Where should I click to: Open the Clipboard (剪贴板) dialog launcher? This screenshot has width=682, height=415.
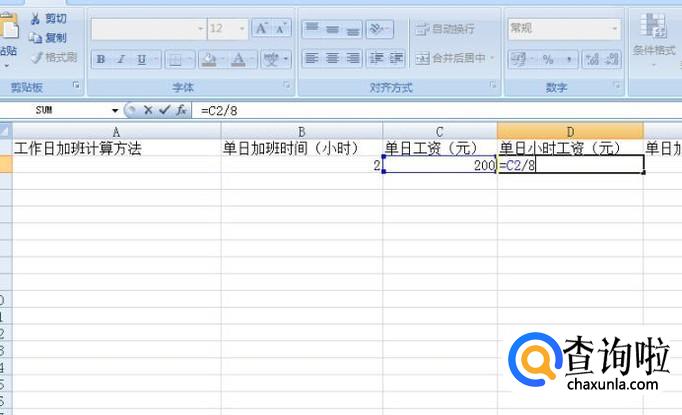[77, 85]
